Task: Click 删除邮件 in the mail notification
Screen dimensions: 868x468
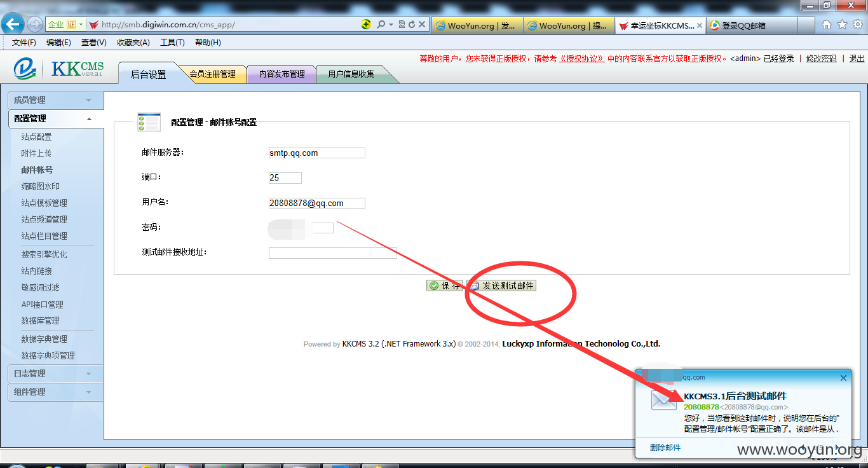Action: pos(665,448)
